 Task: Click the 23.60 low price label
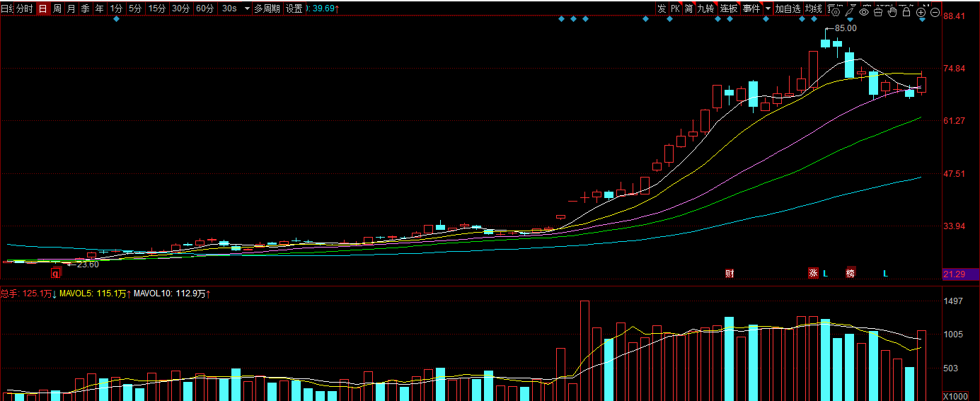tap(88, 265)
